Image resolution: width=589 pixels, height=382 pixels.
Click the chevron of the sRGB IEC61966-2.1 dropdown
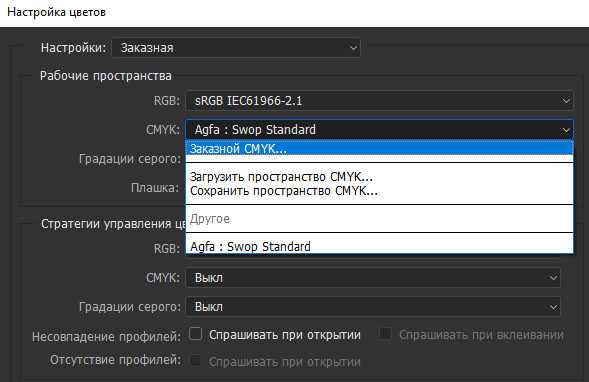(565, 101)
